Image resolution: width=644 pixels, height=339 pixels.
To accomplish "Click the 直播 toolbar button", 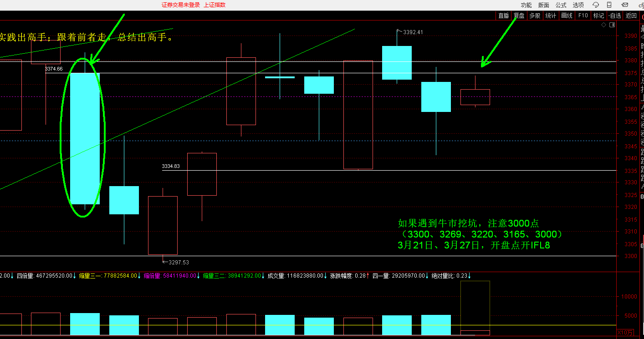I will coord(503,15).
